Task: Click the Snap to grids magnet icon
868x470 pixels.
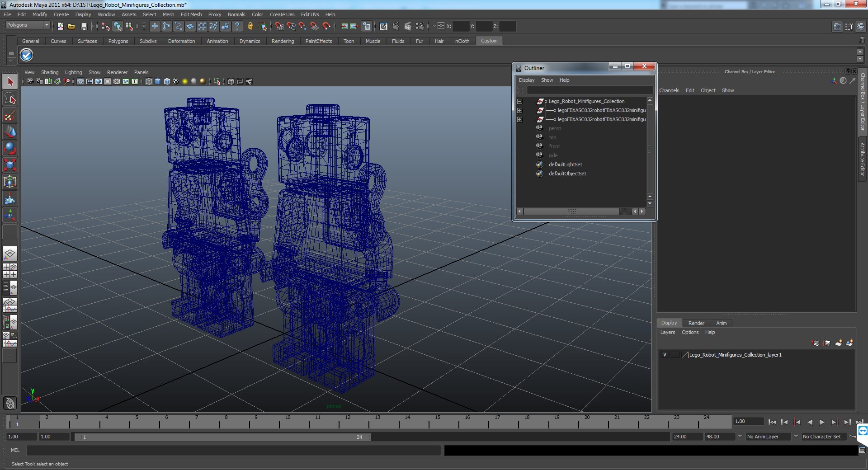Action: coord(279,26)
